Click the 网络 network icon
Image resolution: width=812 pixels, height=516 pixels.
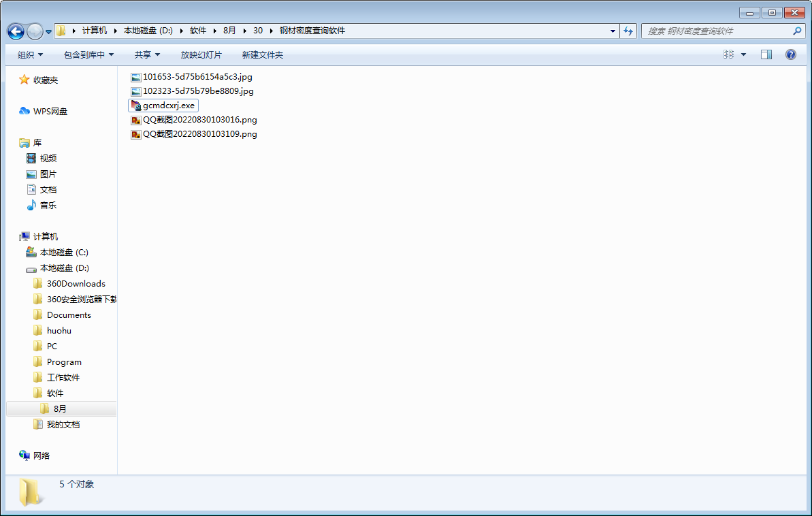25,455
